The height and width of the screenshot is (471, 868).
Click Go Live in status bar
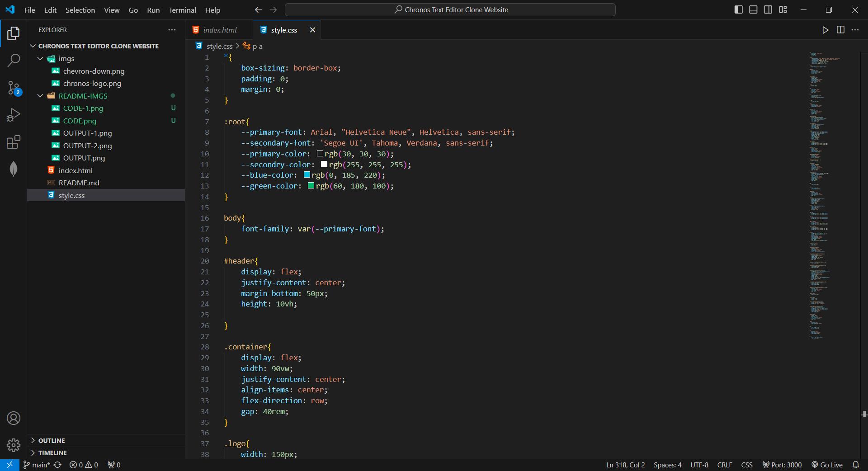(827, 465)
